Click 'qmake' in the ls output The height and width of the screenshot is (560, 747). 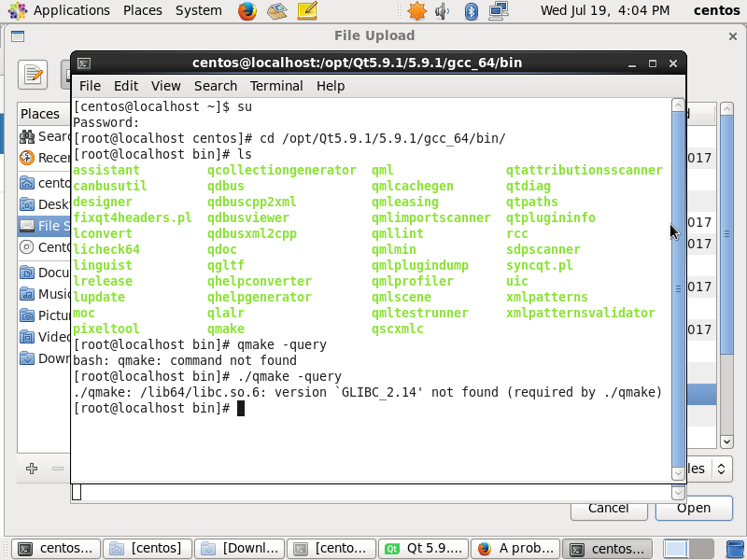click(226, 329)
